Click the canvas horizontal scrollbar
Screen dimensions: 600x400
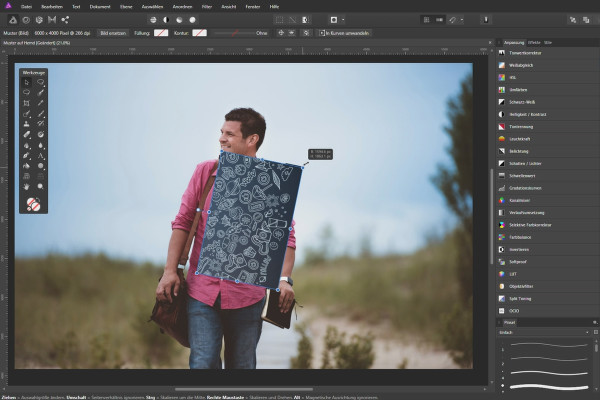(244, 389)
